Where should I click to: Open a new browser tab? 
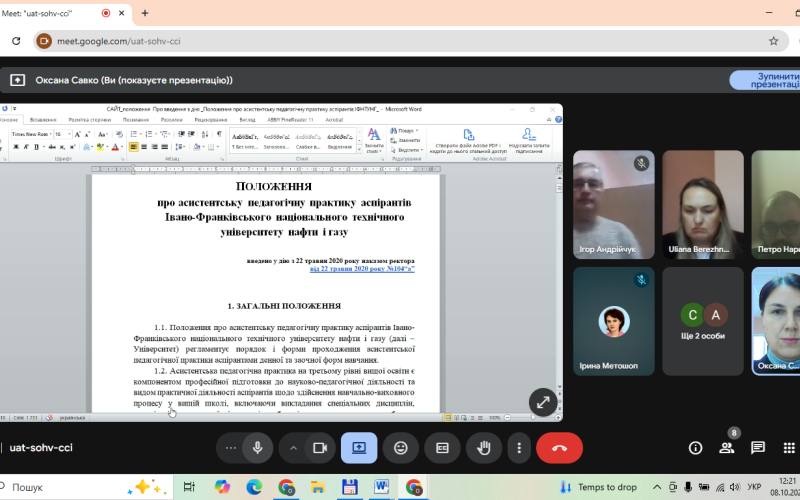point(144,13)
